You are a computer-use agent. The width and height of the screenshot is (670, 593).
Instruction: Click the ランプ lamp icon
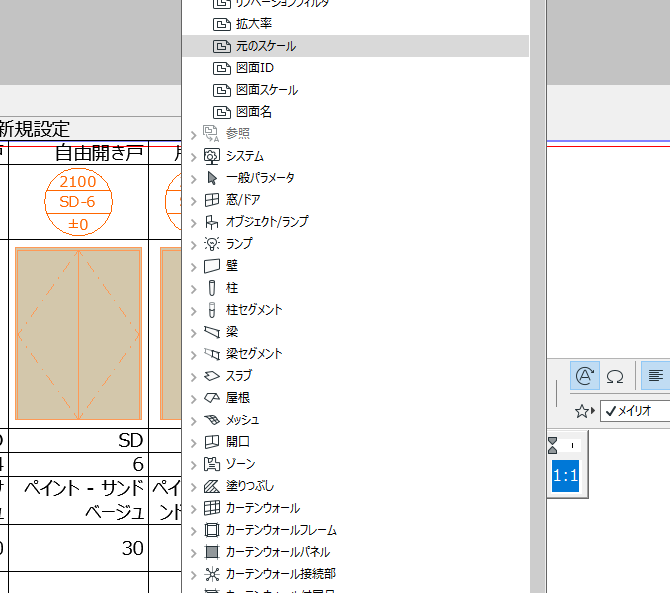212,244
